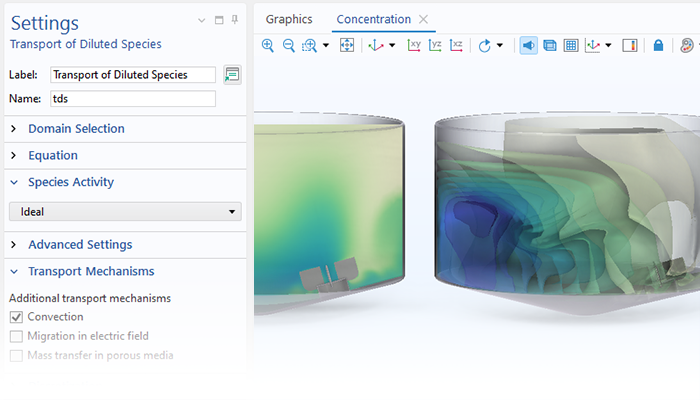Enable Mass transfer in porous media checkbox
The height and width of the screenshot is (400, 700).
click(x=16, y=356)
